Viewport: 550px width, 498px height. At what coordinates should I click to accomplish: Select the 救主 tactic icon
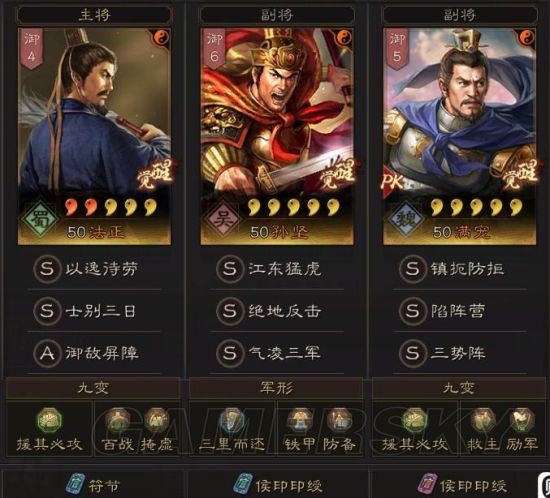pyautogui.click(x=483, y=420)
